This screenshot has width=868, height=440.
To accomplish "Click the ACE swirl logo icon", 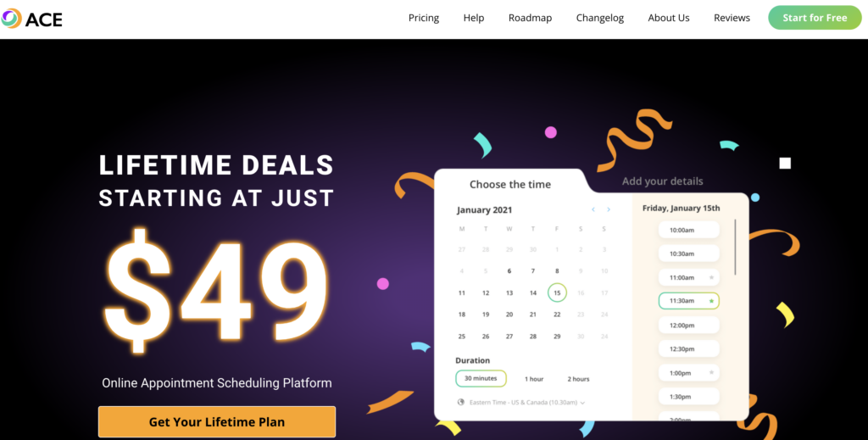I will coord(11,18).
